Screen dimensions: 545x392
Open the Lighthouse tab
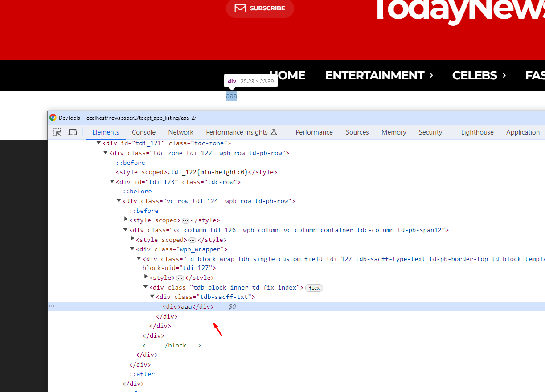click(477, 132)
